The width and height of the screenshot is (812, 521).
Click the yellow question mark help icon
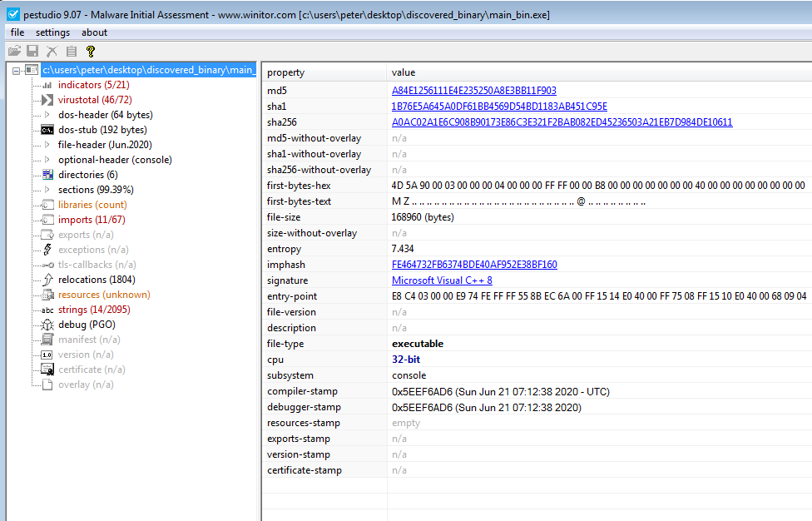91,52
